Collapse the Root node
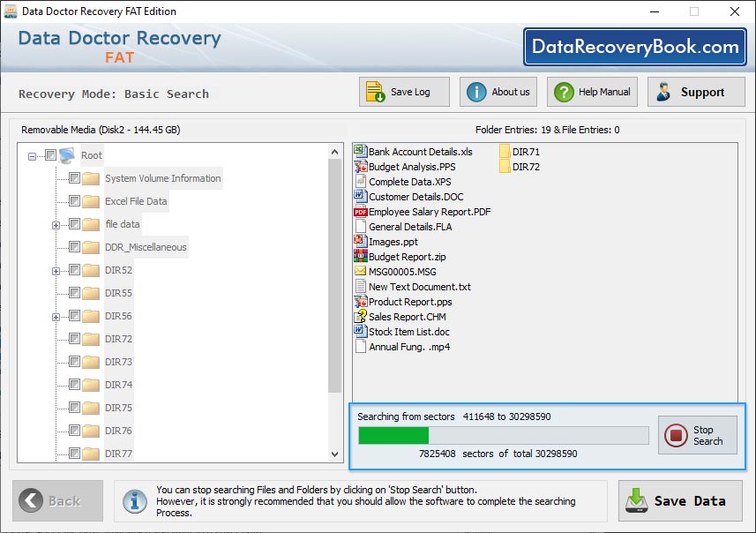 tap(32, 155)
